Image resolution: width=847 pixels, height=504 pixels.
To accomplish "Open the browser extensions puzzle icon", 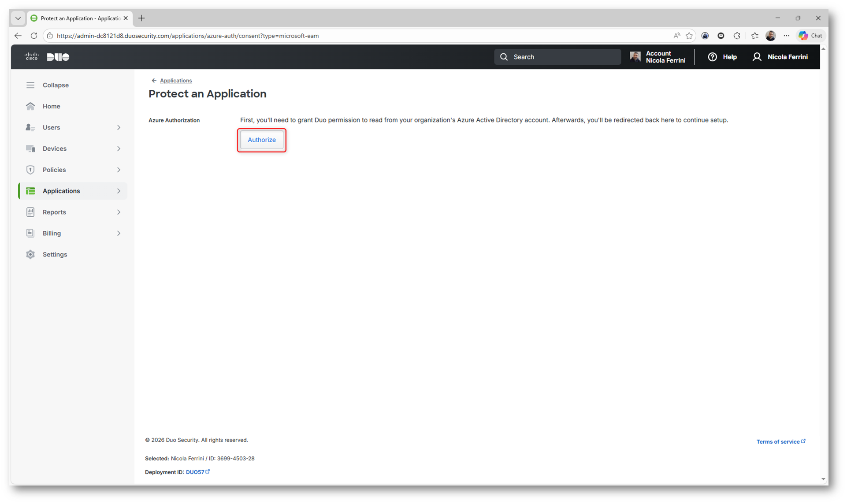I will pos(737,36).
